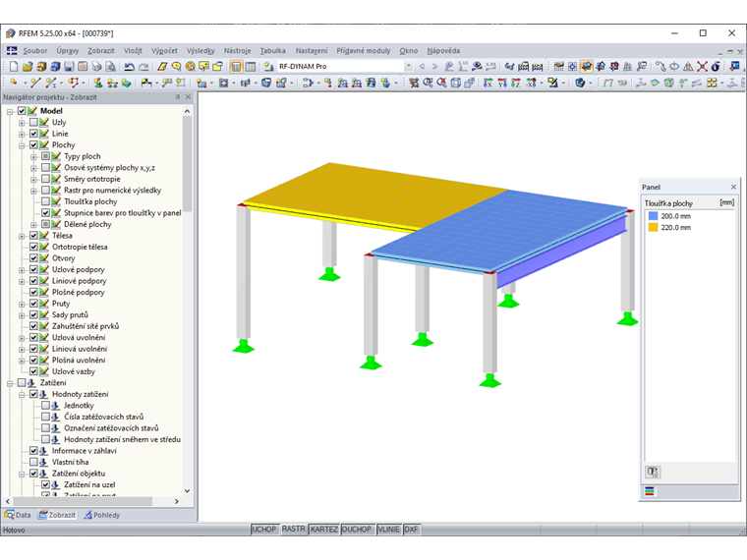Screen dimensions: 747x560
Task: Click the redo arrow icon
Action: [143, 67]
